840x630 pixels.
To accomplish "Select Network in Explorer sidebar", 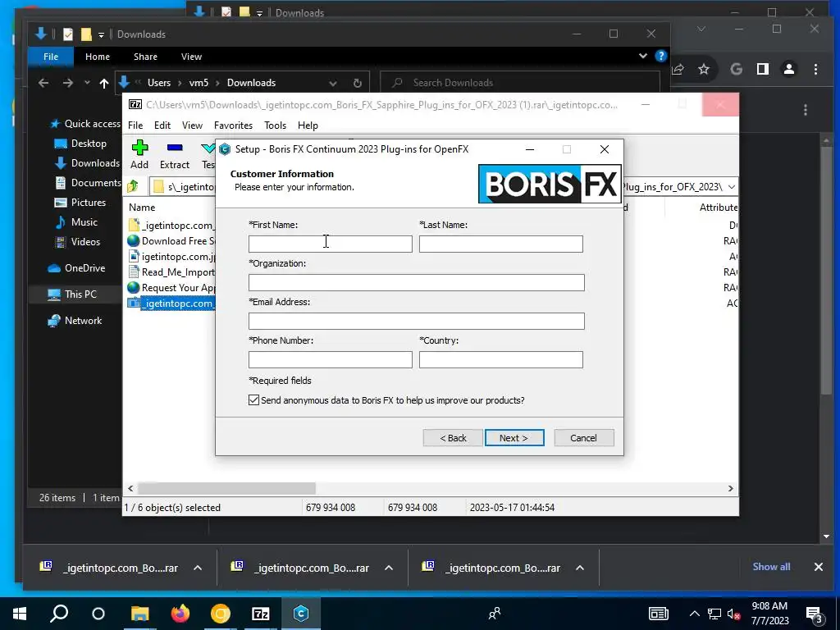I will pyautogui.click(x=75, y=321).
